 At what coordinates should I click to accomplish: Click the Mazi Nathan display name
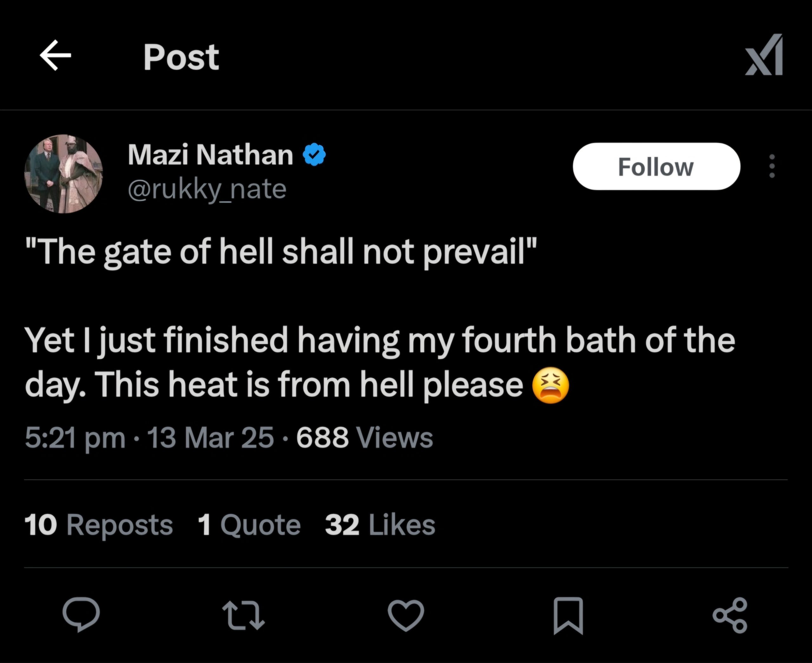pos(211,155)
